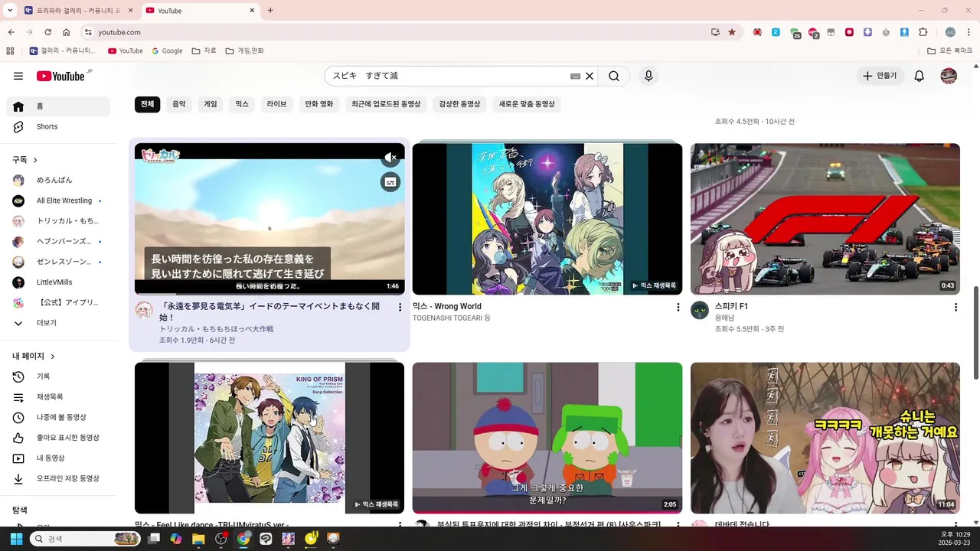
Task: Open the Chrome tab search dropdown
Action: (10, 11)
